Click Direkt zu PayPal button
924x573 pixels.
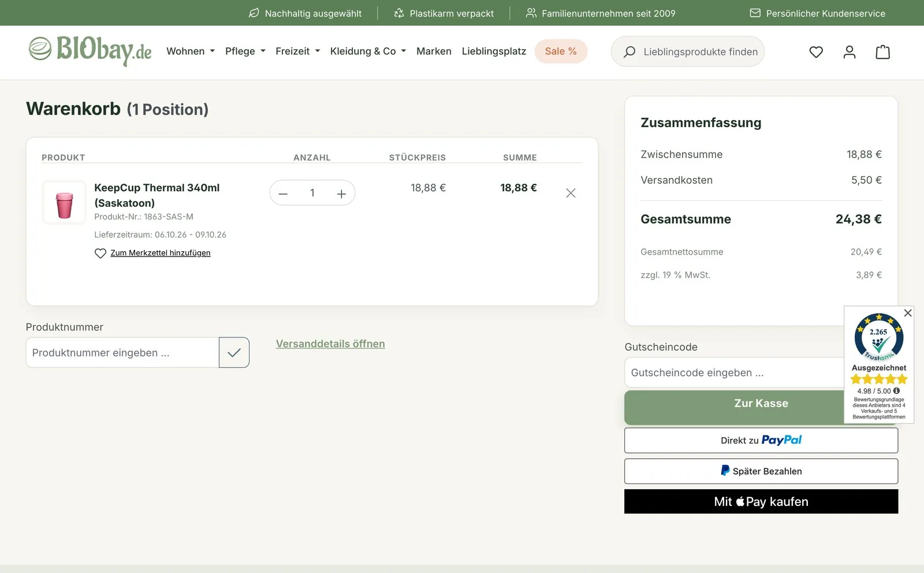(761, 440)
